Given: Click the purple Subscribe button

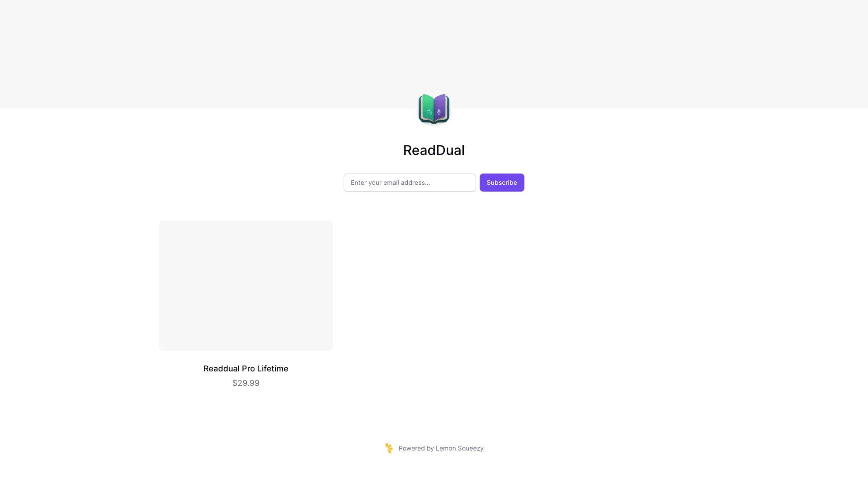Looking at the screenshot, I should 502,183.
